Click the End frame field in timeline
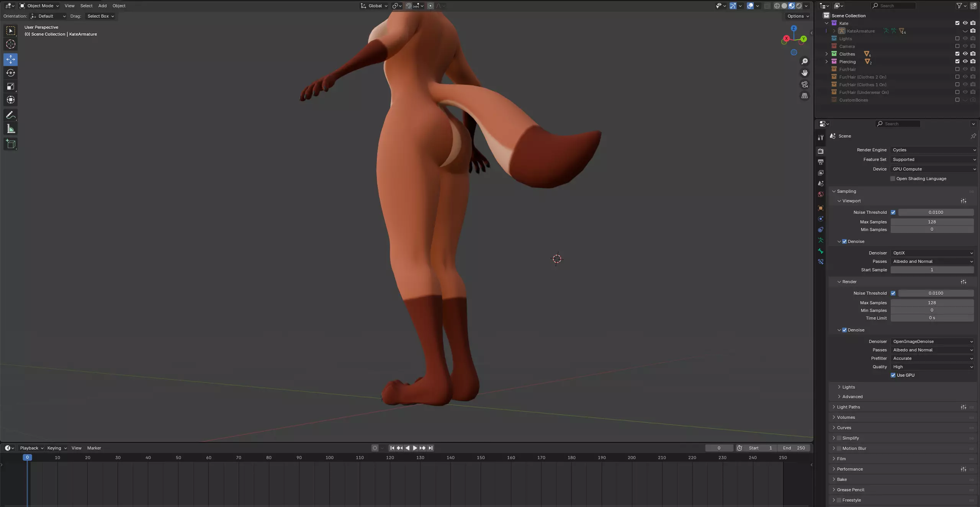Image resolution: width=980 pixels, height=507 pixels. (x=793, y=448)
